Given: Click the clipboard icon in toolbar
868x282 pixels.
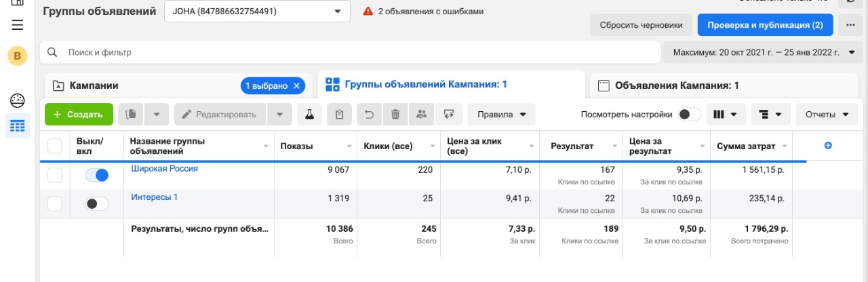Looking at the screenshot, I should (x=339, y=115).
